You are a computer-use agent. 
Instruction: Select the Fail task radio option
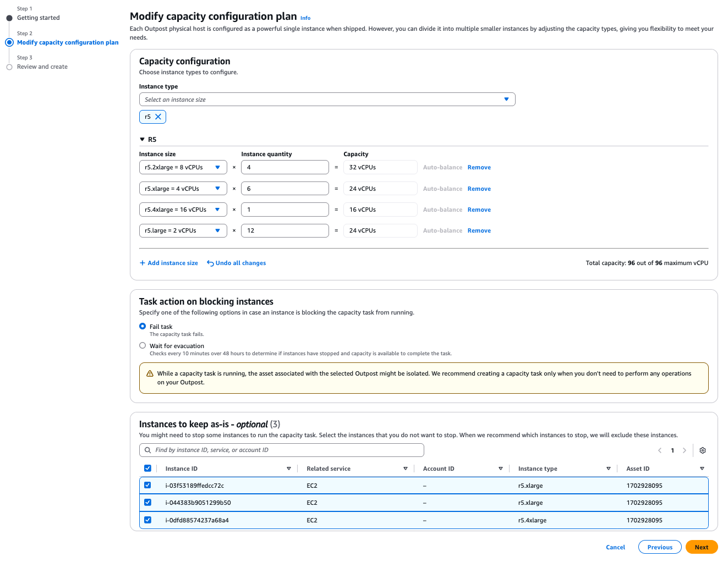(143, 326)
